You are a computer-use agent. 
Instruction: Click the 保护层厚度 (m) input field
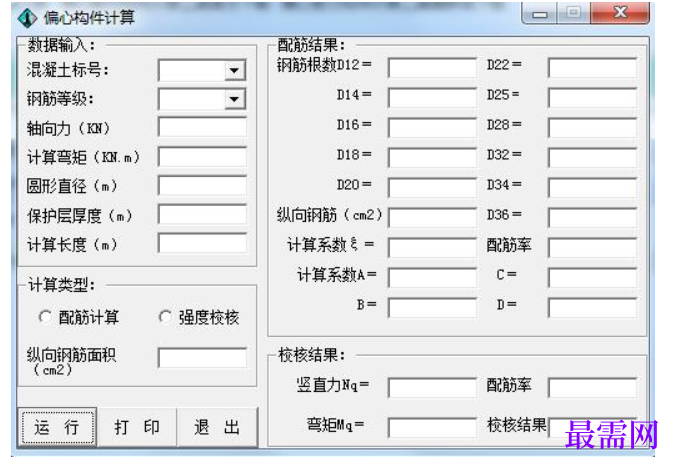tap(202, 215)
